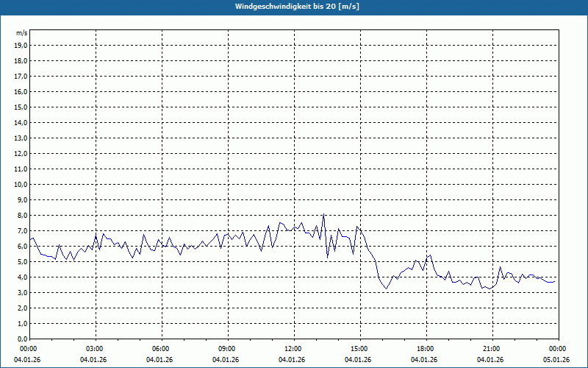Select the 19,0 y-axis label

point(21,45)
